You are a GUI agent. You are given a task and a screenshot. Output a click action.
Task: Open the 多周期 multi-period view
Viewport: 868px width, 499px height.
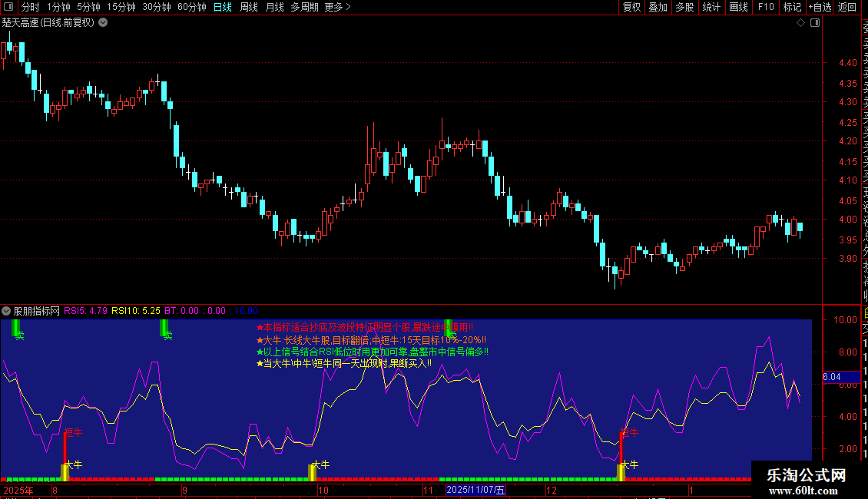[x=304, y=7]
